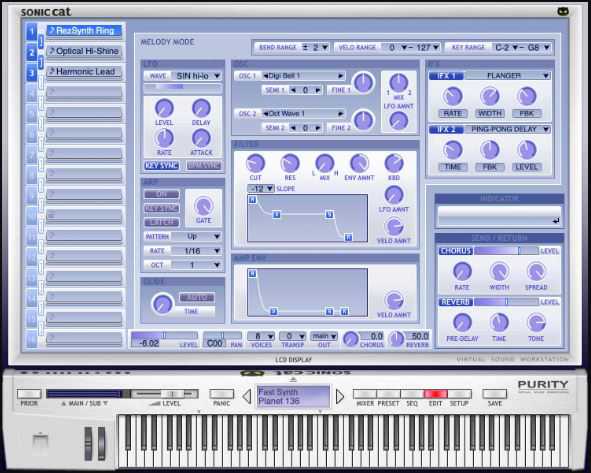Click the Amp Env Velo Amnt knob
Image resolution: width=591 pixels, height=473 pixels.
pyautogui.click(x=394, y=301)
